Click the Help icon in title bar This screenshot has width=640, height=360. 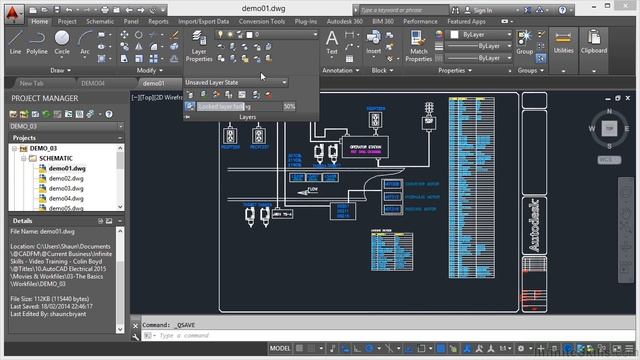click(562, 10)
